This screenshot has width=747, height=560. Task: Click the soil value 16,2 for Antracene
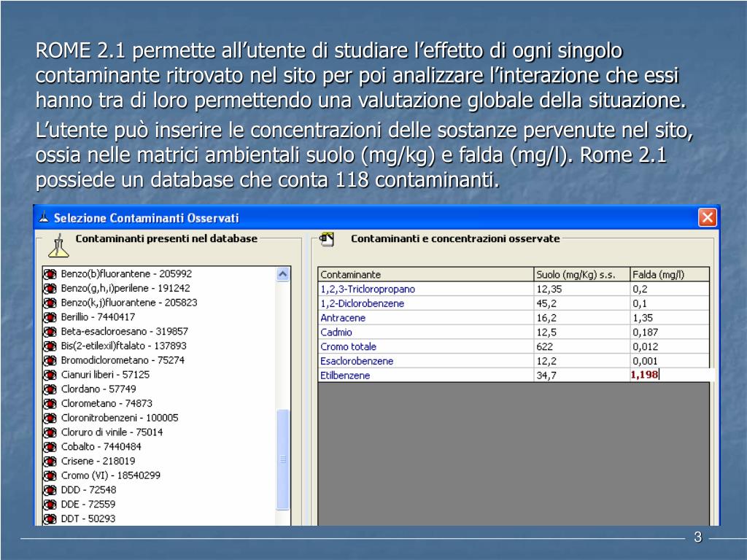pos(546,318)
